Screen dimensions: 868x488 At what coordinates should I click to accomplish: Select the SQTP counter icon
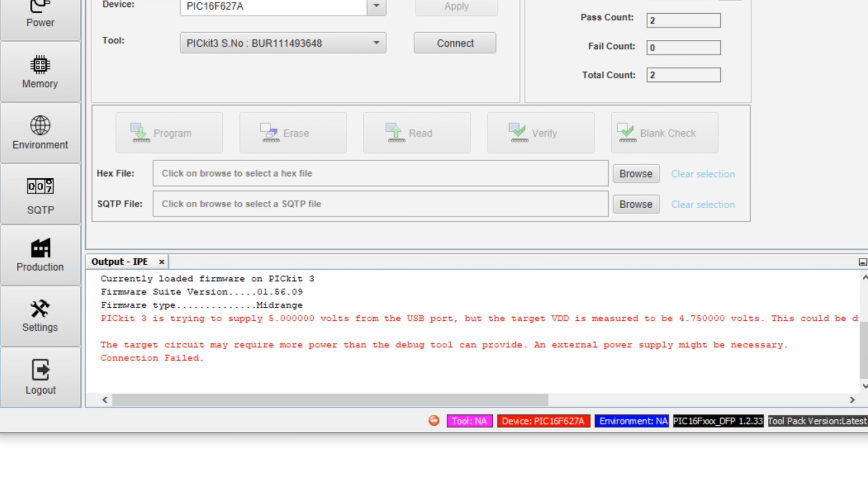[40, 186]
